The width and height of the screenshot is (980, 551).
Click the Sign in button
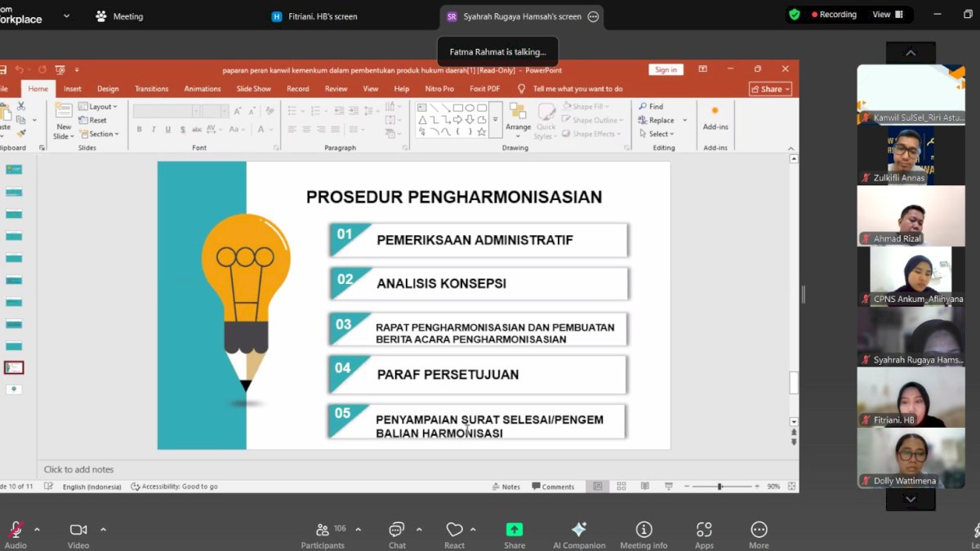[x=666, y=69]
